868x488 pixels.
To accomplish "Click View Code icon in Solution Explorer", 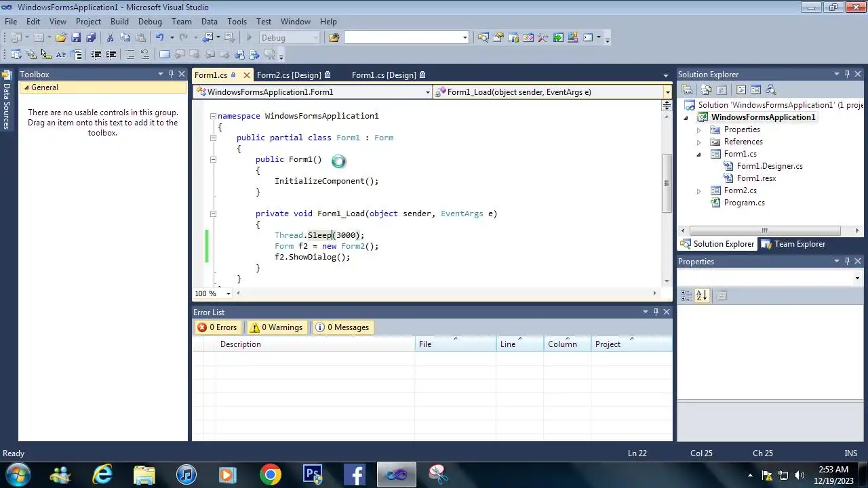I will click(741, 90).
